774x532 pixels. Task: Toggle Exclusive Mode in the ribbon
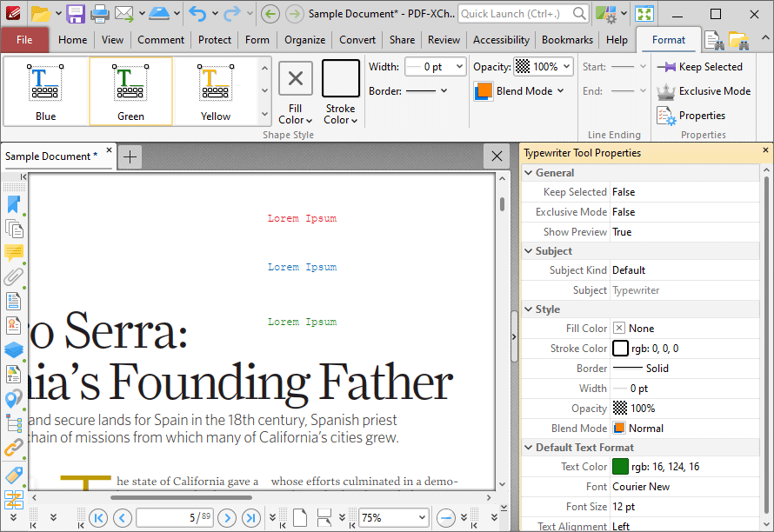(x=704, y=90)
